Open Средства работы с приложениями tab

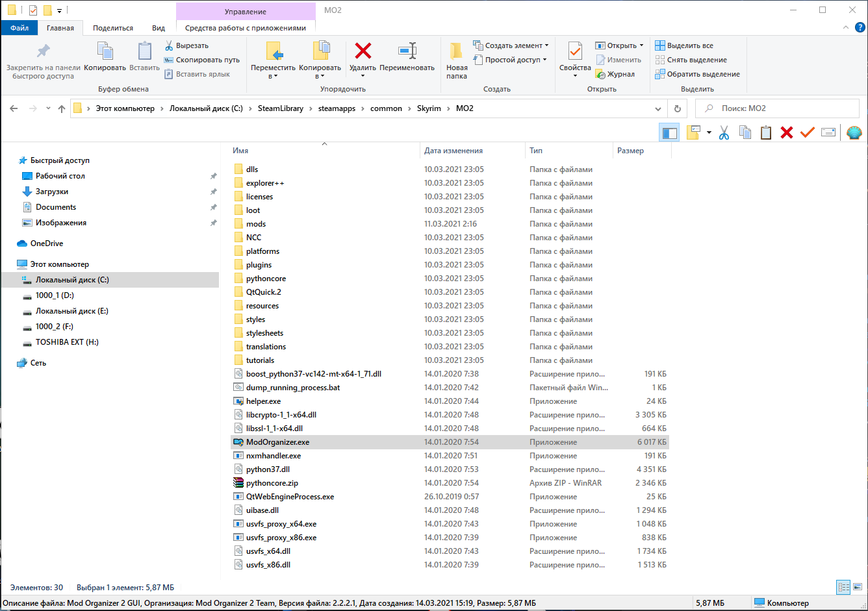246,28
